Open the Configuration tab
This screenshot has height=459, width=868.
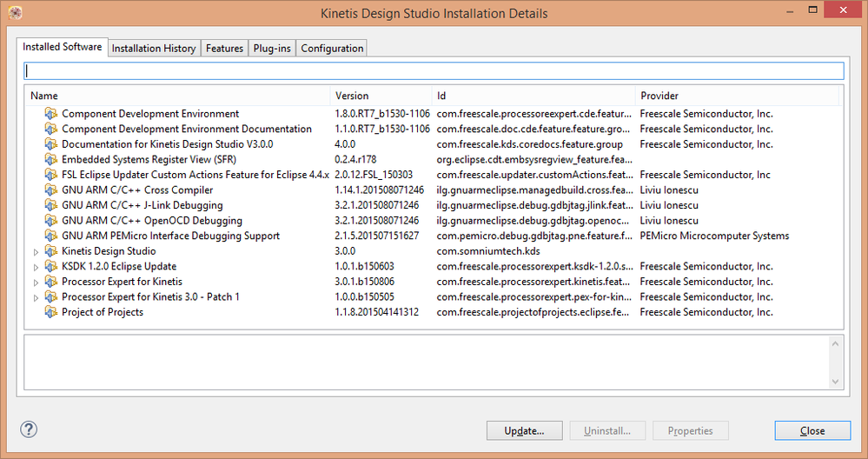(x=331, y=49)
